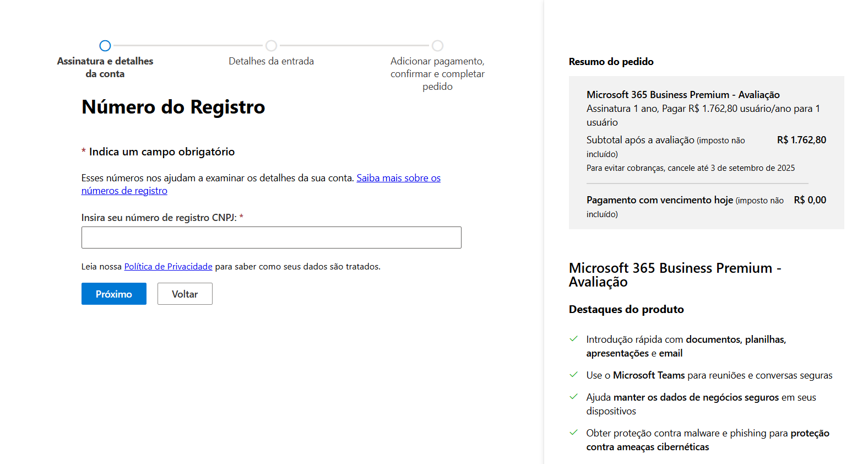Click checkmark beside malware e phishing highlight
Image resolution: width=868 pixels, height=464 pixels.
click(573, 433)
